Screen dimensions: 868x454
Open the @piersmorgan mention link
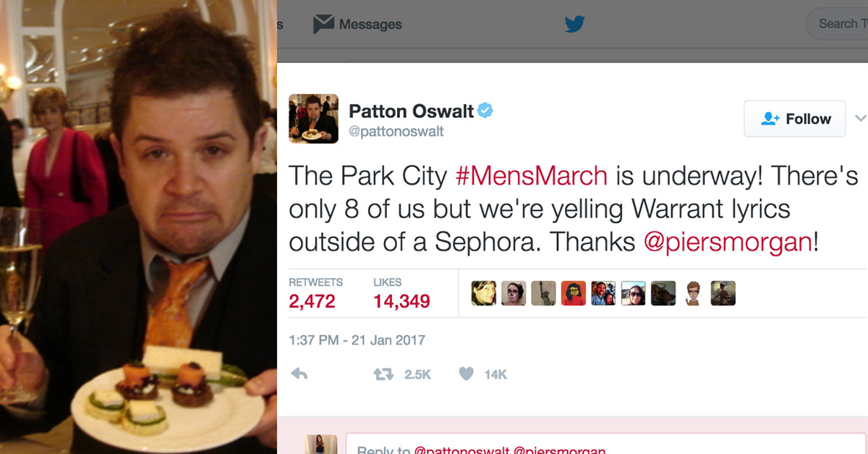click(728, 242)
